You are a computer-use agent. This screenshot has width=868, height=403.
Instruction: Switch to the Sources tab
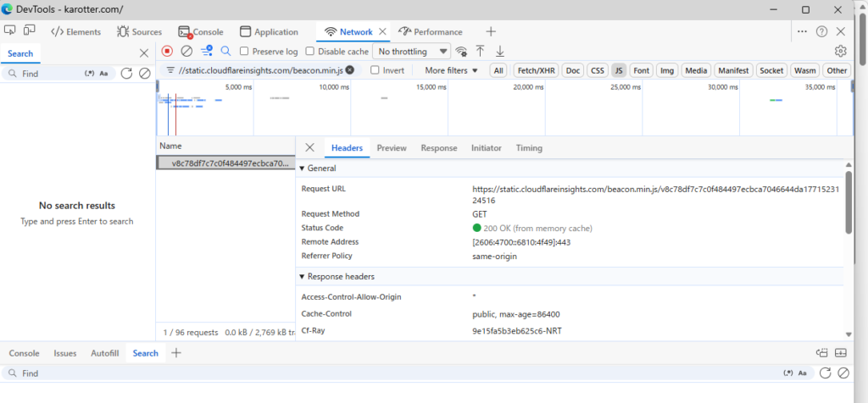click(x=140, y=31)
